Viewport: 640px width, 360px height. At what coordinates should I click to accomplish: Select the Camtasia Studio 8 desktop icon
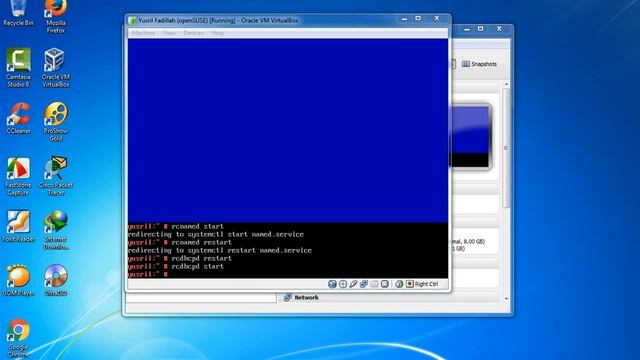[x=18, y=67]
